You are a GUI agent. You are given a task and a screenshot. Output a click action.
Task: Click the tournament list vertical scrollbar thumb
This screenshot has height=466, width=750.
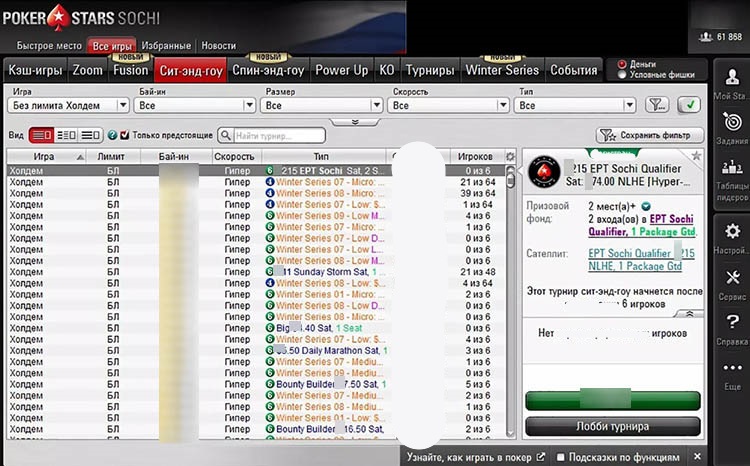pyautogui.click(x=510, y=181)
